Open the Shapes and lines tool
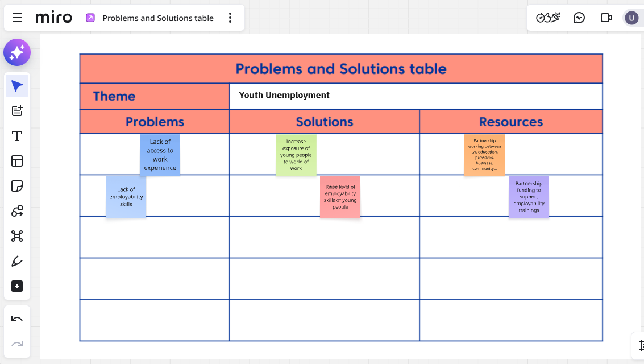Screen dimensions: 644x364 [x=17, y=212]
